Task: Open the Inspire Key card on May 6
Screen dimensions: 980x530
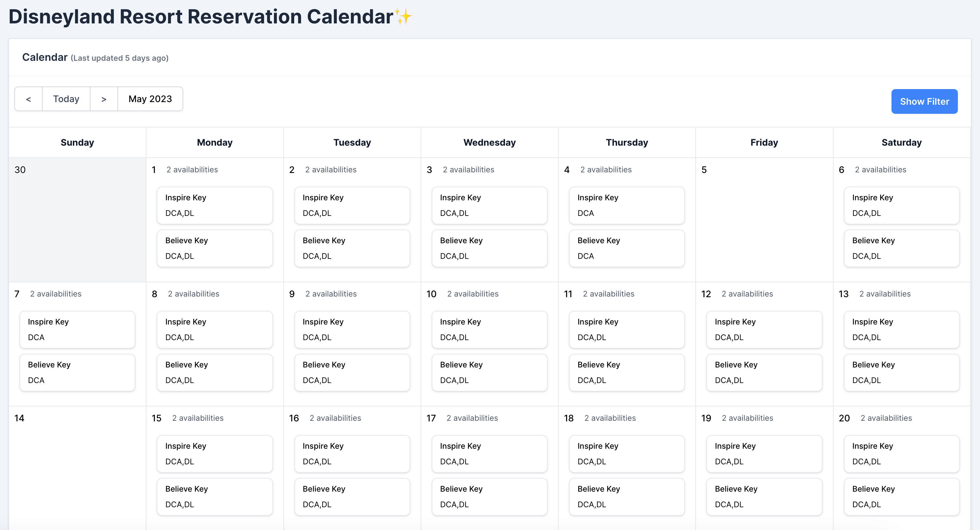Action: (x=902, y=205)
